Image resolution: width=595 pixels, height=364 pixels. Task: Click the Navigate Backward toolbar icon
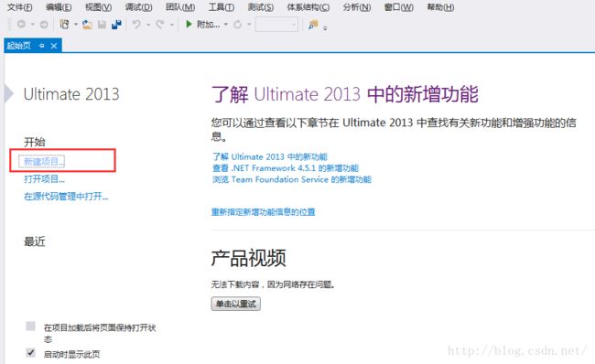[x=21, y=25]
